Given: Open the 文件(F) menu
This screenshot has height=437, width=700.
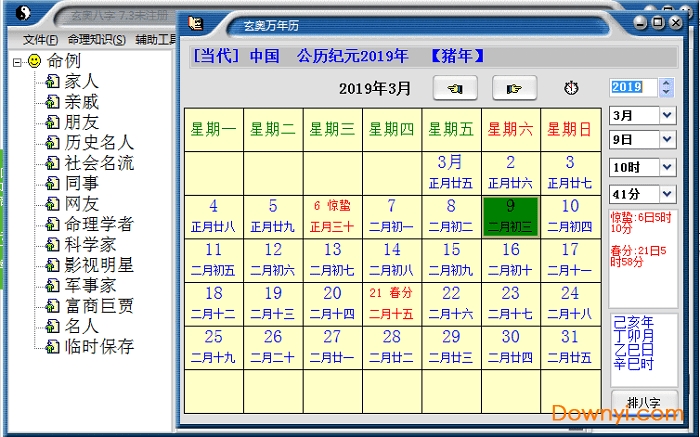Looking at the screenshot, I should [40, 40].
